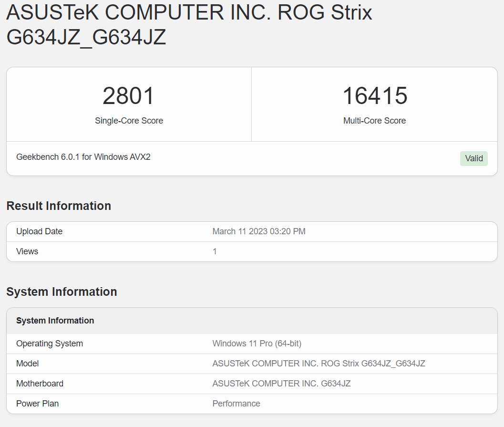Viewport: 504px width, 427px height.
Task: Click the large System Information section heading
Action: [62, 292]
